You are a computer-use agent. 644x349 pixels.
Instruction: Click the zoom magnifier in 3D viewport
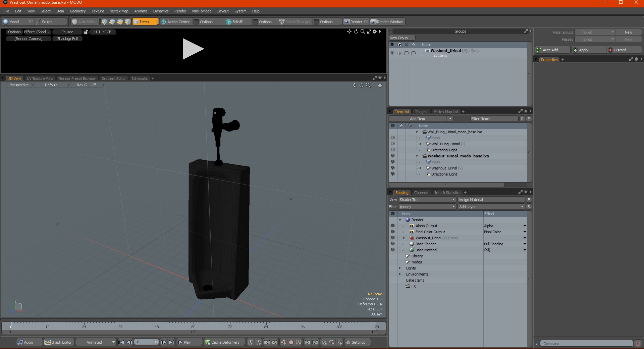[x=368, y=85]
